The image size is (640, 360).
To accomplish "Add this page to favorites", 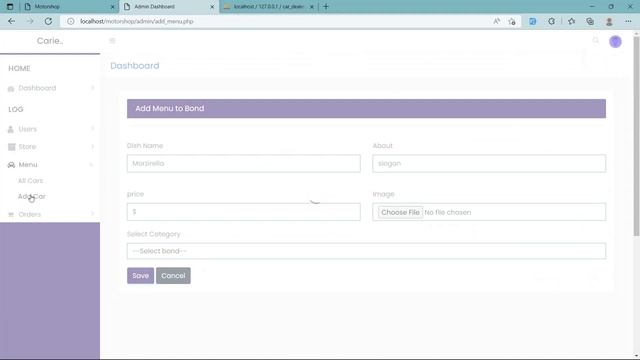I will point(512,21).
